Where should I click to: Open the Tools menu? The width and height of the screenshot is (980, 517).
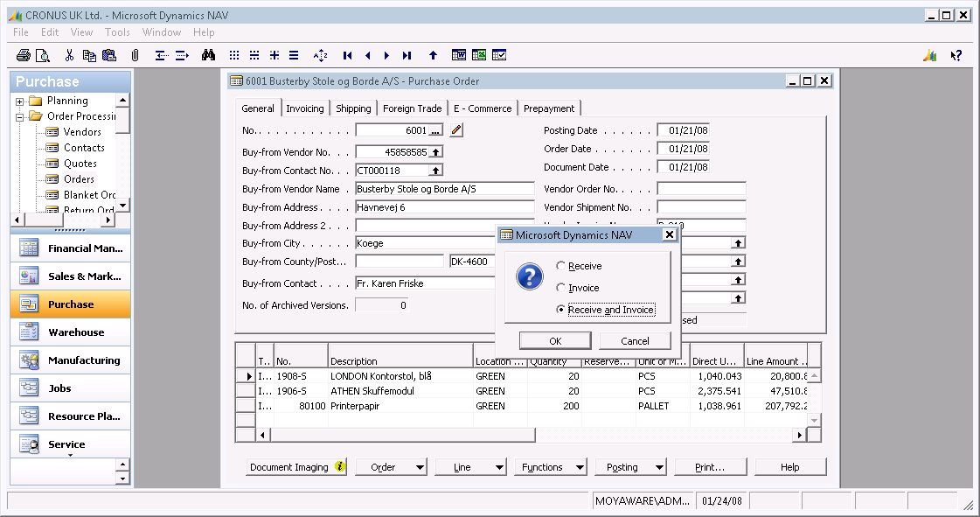(117, 31)
